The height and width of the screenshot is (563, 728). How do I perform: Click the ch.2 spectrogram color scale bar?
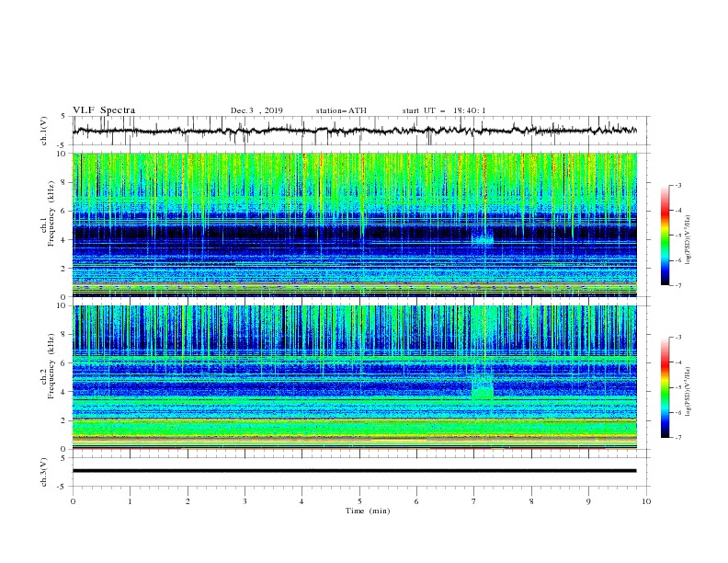coord(665,387)
